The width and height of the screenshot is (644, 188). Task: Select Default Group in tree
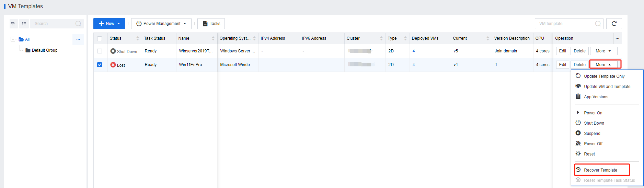point(45,50)
